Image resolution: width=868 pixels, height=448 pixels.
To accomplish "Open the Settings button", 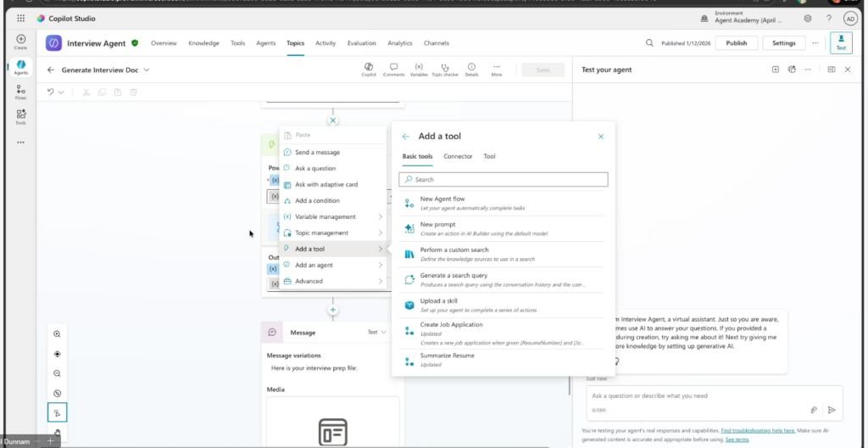I will (783, 42).
